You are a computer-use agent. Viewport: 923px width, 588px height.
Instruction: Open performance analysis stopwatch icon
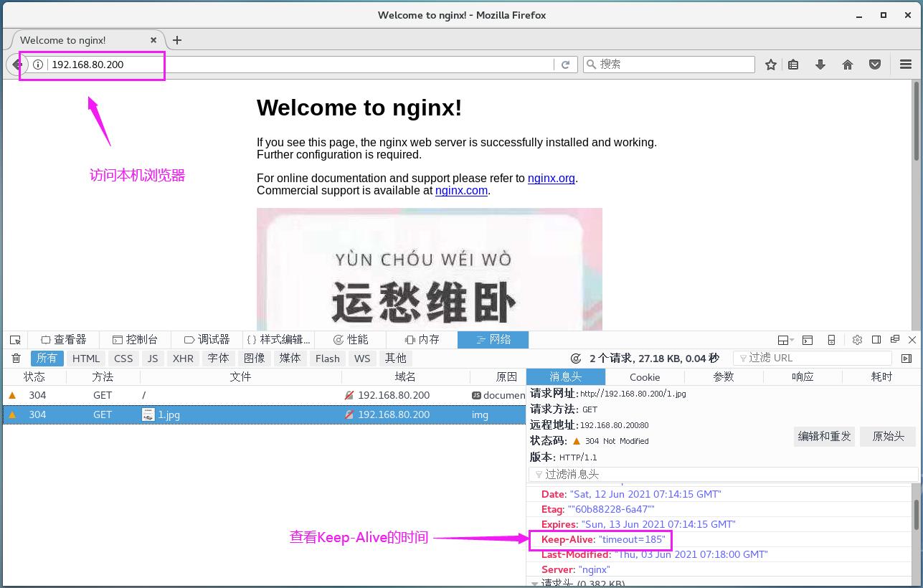[x=575, y=358]
